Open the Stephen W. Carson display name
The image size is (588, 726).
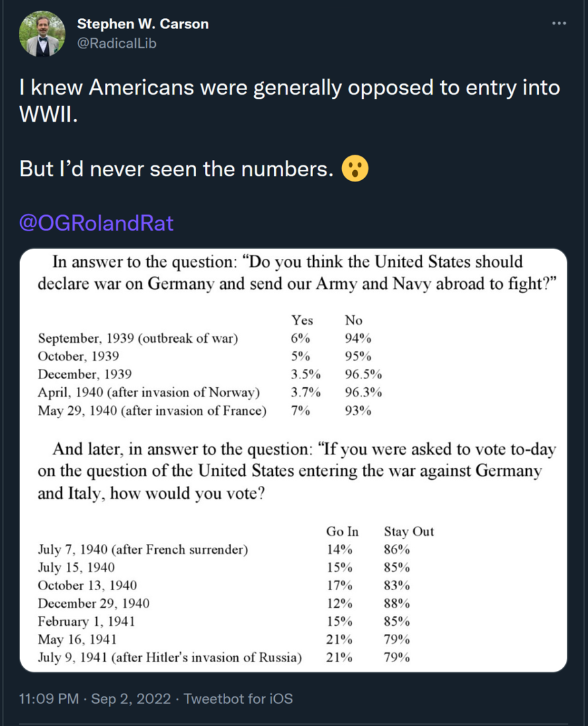142,24
